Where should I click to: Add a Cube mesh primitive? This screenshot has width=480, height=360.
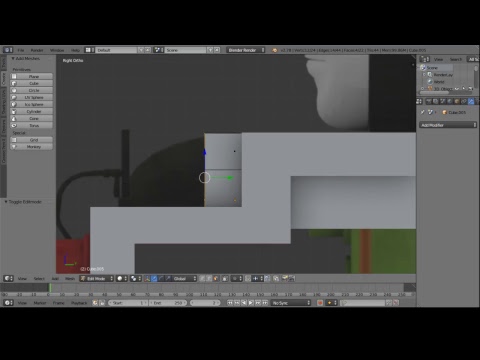31,83
